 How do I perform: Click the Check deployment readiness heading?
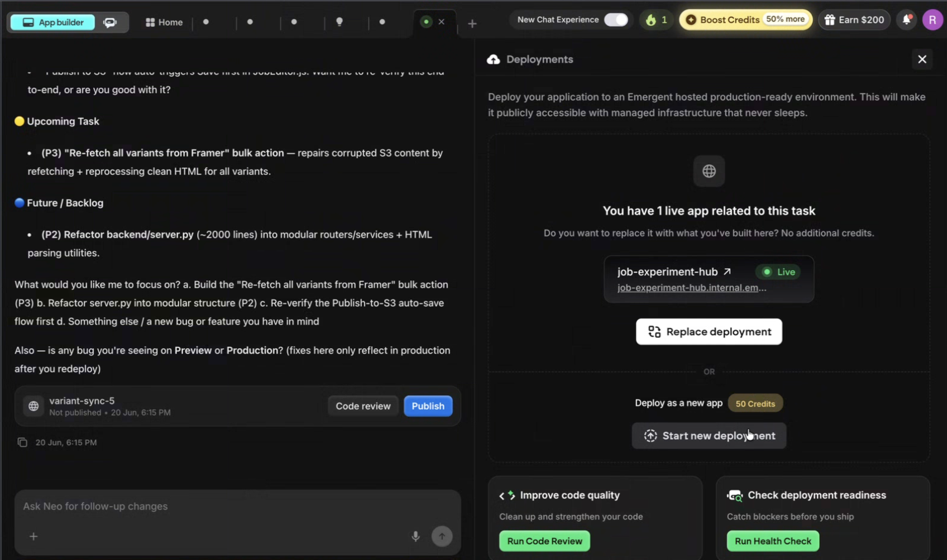coord(817,495)
